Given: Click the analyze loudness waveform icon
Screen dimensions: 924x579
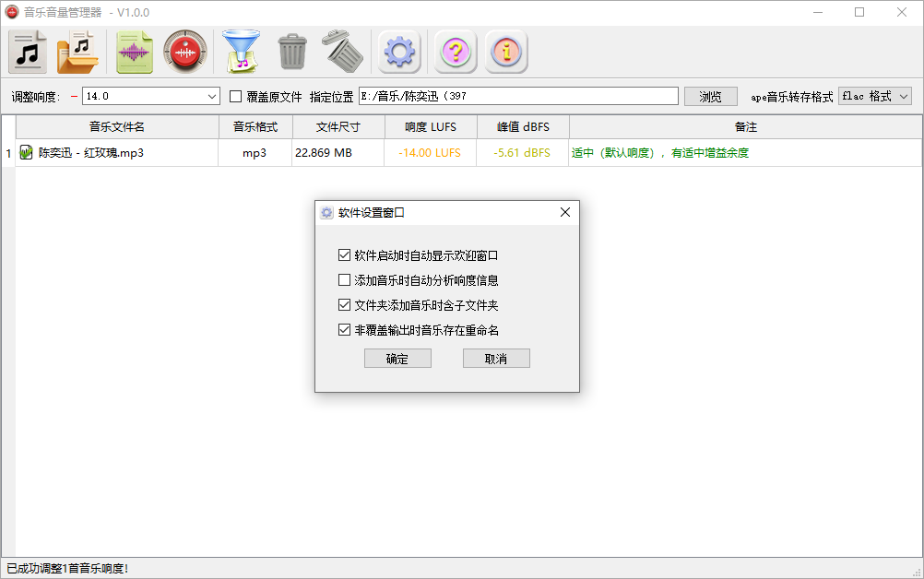Looking at the screenshot, I should [135, 52].
